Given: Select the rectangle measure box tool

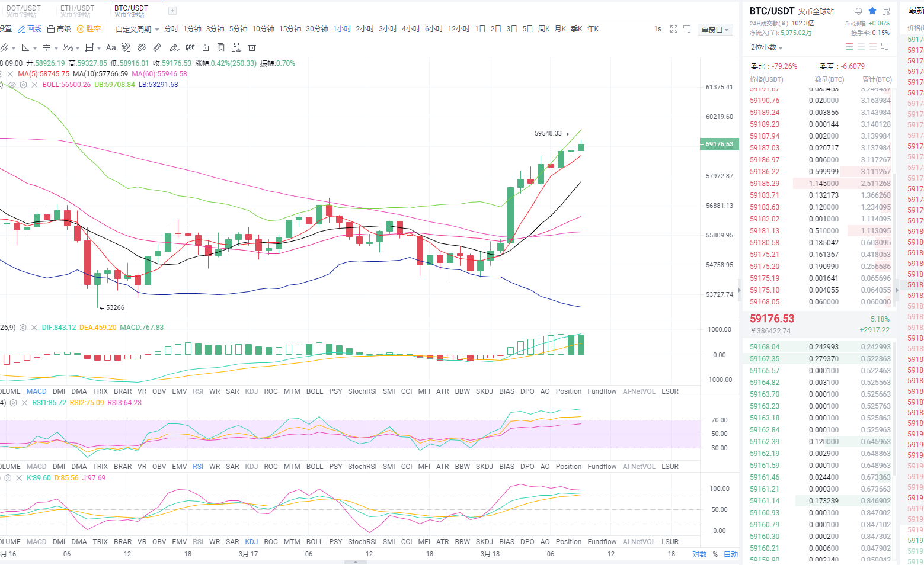Looking at the screenshot, I should tap(89, 47).
